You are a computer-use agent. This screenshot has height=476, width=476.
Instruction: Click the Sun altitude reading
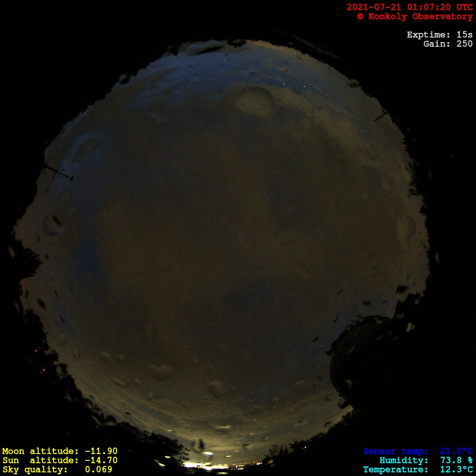pos(59,460)
